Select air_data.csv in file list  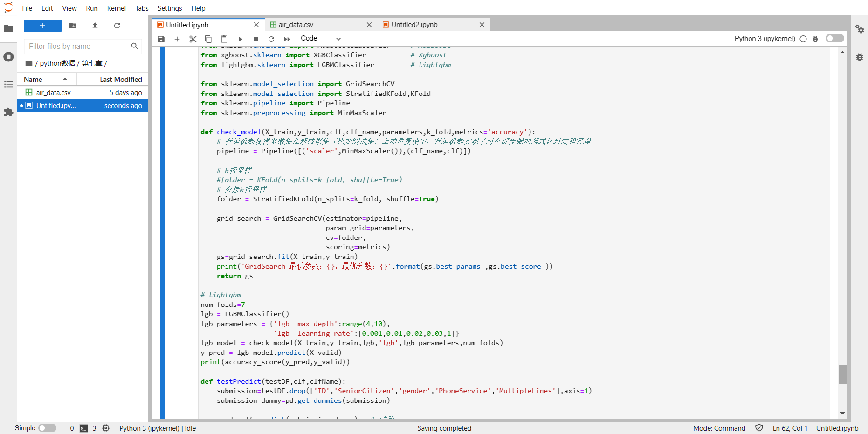83,93
